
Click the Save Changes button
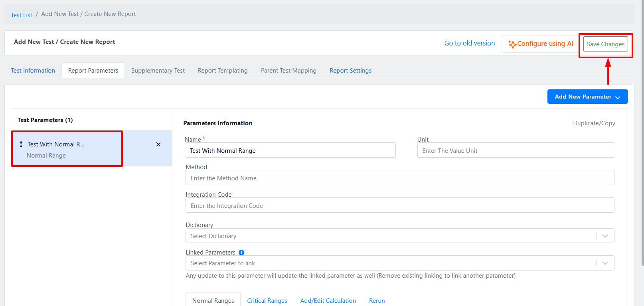pos(605,44)
